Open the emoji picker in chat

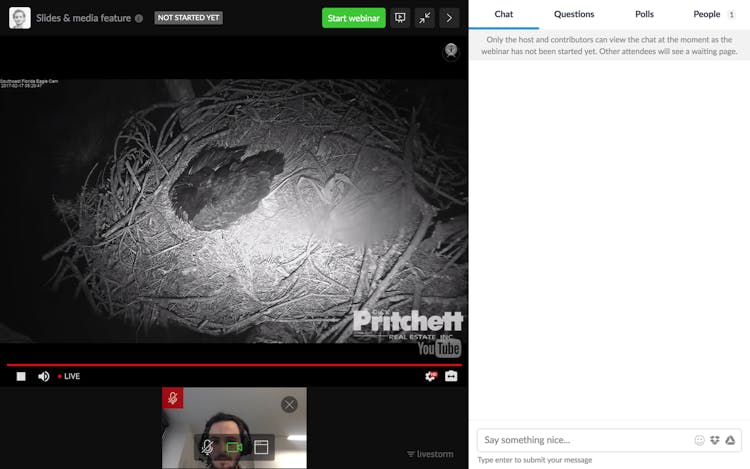point(699,440)
